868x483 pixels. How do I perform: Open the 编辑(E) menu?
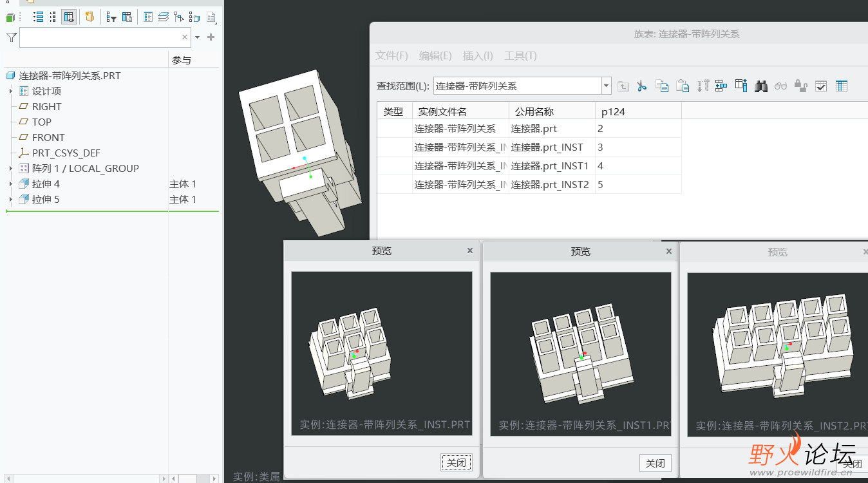click(x=435, y=55)
